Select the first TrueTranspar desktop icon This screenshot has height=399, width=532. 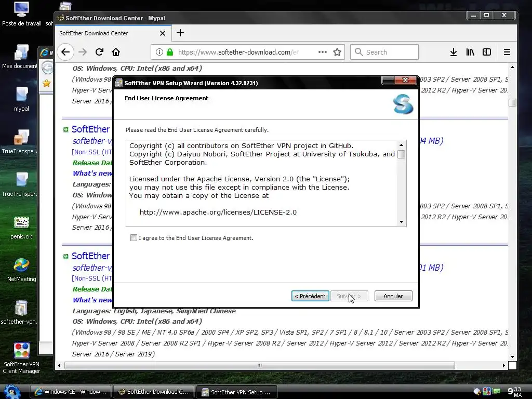(x=20, y=142)
